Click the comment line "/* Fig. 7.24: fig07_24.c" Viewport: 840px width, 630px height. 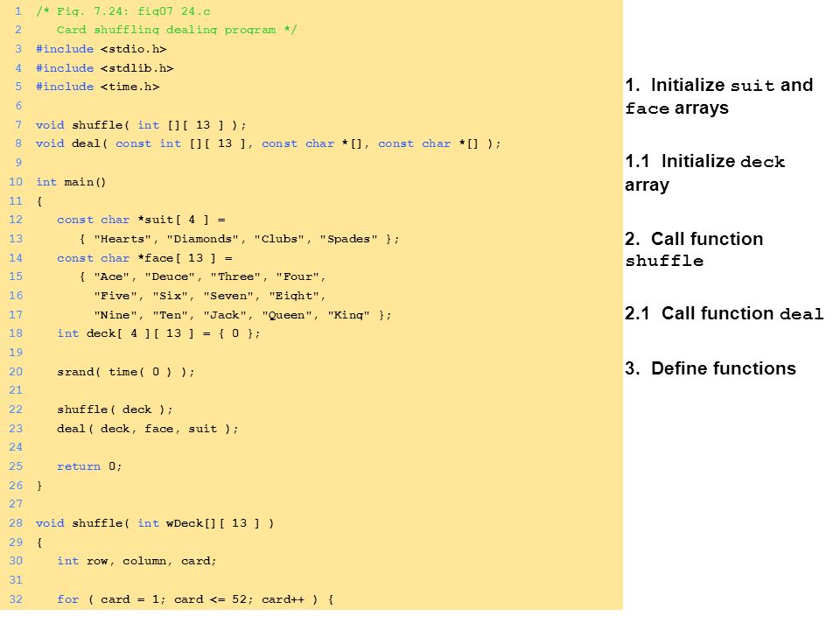(122, 11)
